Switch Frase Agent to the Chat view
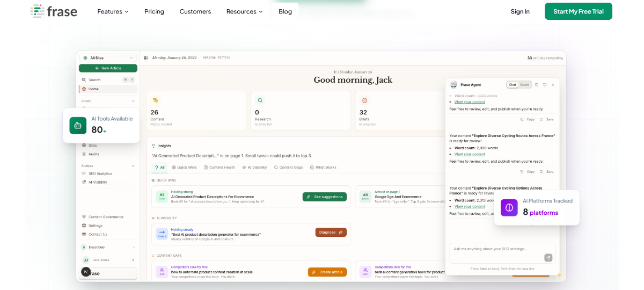Viewport: 644px width, 290px height. [x=513, y=85]
